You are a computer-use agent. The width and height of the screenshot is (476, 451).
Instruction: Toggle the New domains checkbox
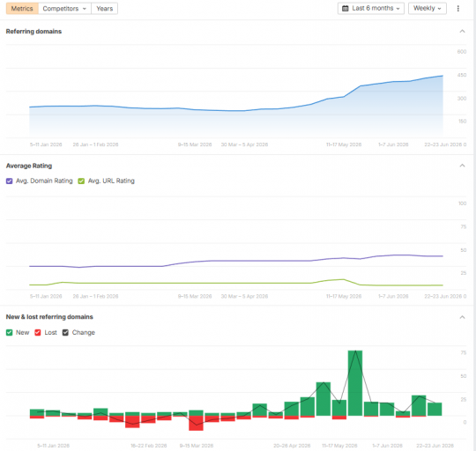pos(10,333)
